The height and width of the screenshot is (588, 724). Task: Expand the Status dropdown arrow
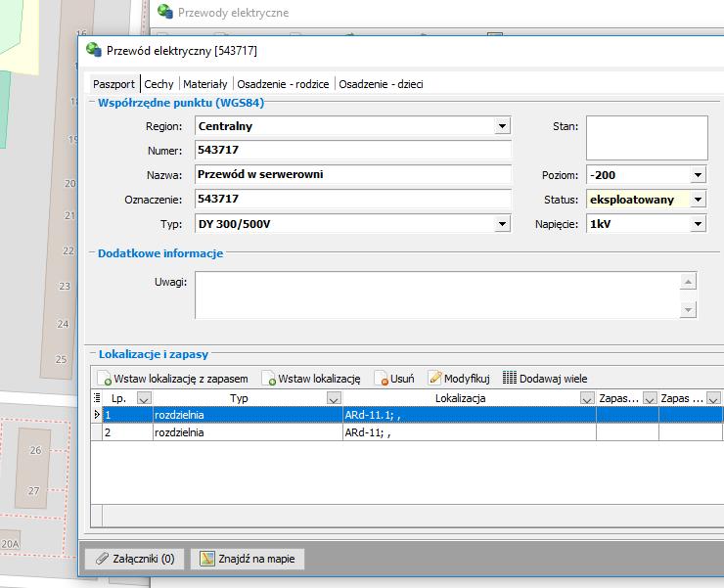tap(699, 200)
